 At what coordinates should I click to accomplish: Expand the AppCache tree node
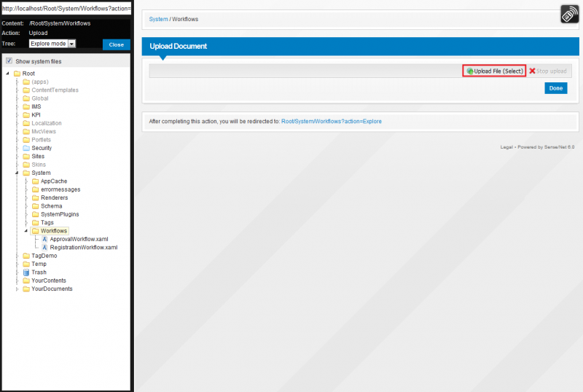pyautogui.click(x=26, y=181)
